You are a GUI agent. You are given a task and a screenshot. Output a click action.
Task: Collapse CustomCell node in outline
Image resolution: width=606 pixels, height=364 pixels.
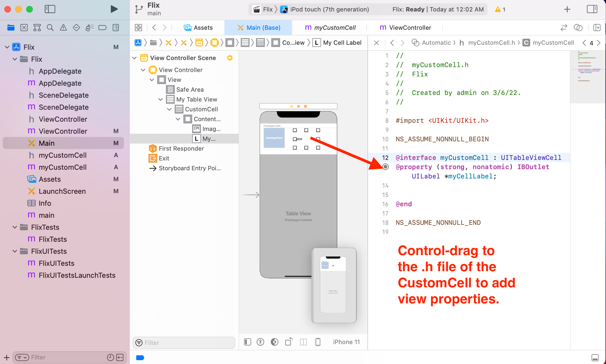point(169,109)
